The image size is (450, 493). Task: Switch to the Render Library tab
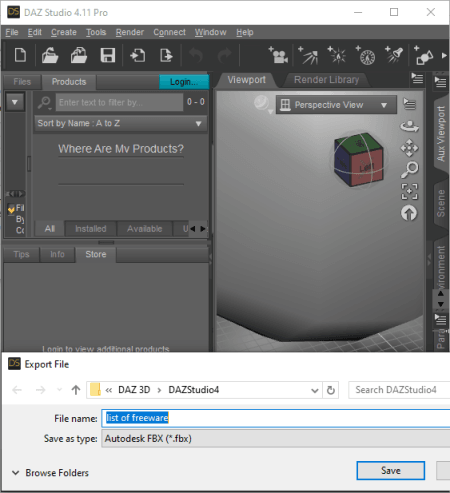(326, 80)
